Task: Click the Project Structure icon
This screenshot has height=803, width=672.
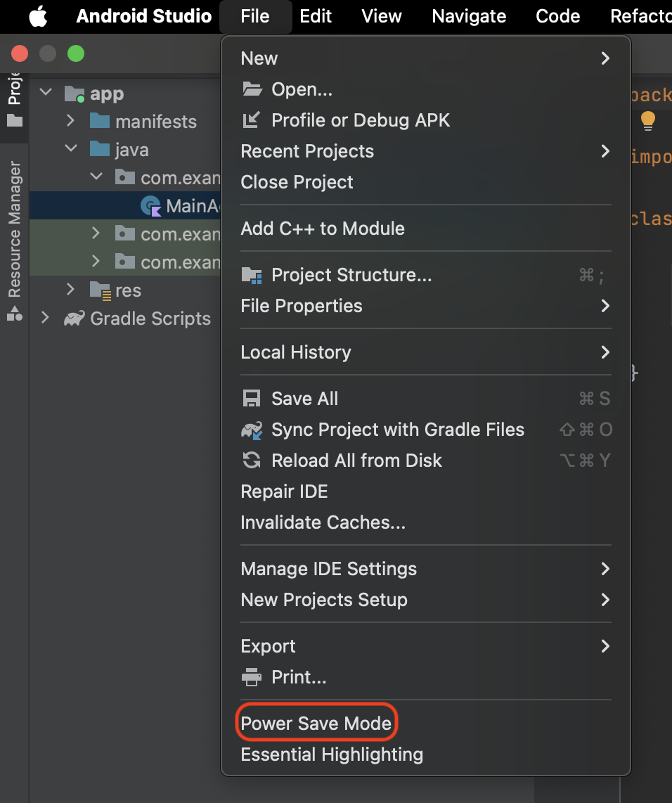Action: coord(251,275)
